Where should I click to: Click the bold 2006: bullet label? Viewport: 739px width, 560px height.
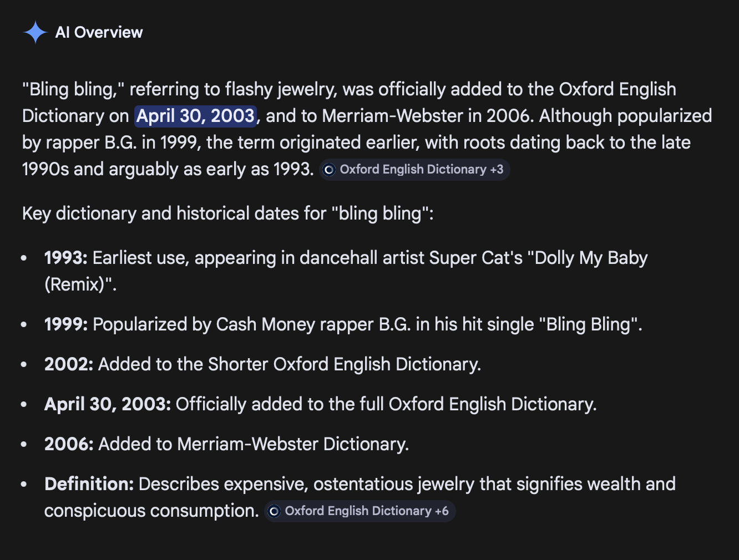pyautogui.click(x=69, y=444)
